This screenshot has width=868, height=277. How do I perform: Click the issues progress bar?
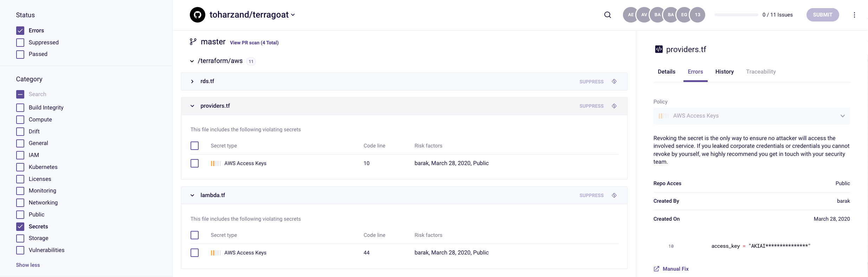(736, 15)
